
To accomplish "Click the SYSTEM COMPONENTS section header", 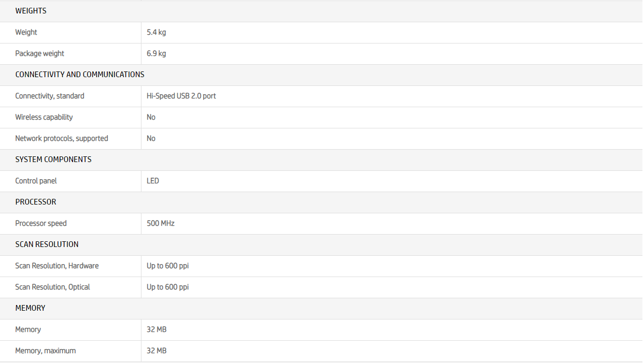I will click(x=53, y=159).
